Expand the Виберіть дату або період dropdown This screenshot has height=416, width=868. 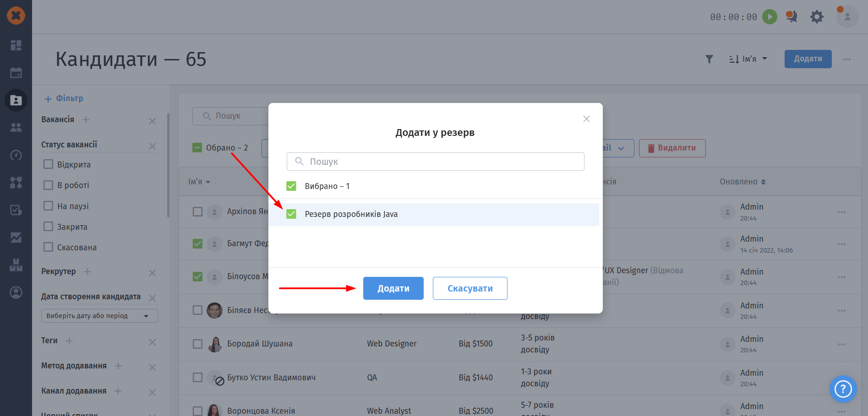[99, 316]
